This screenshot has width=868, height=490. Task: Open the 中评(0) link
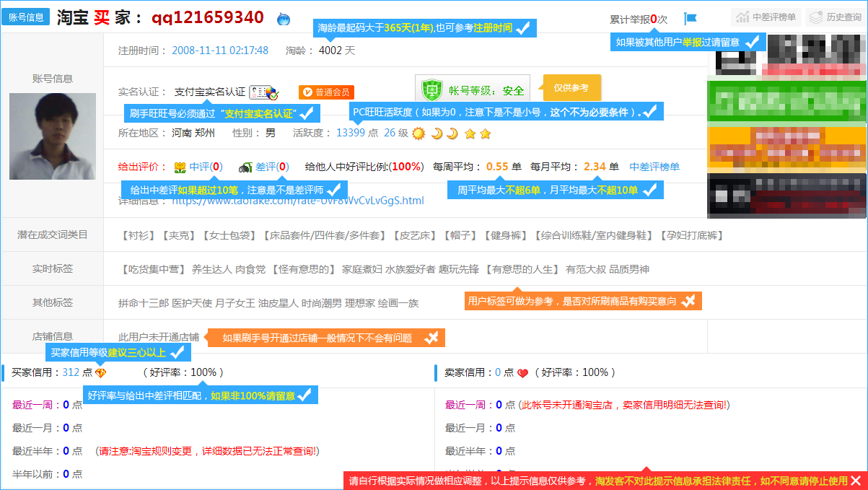point(206,167)
